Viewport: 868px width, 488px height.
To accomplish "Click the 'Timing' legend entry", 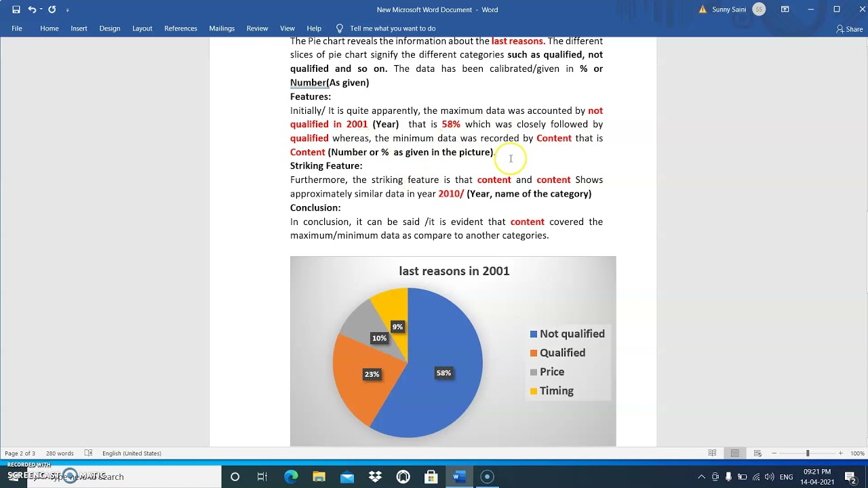I will click(x=552, y=391).
